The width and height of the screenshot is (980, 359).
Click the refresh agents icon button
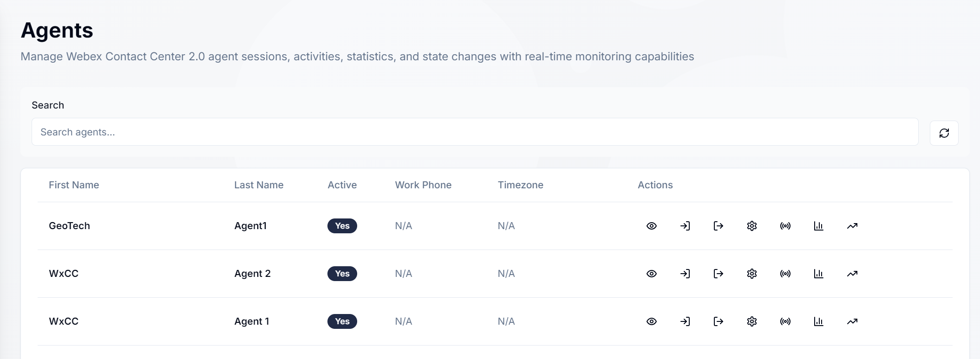point(944,133)
